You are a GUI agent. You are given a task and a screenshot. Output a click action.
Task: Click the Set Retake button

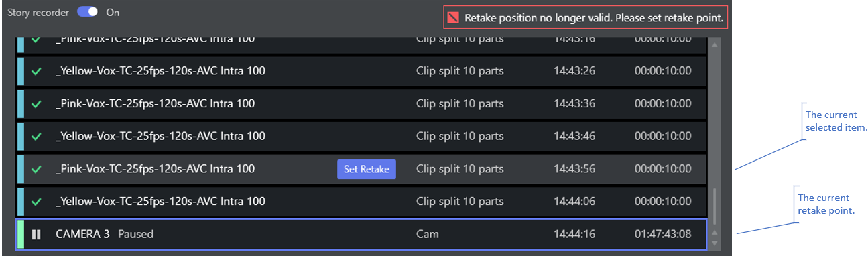pos(366,169)
